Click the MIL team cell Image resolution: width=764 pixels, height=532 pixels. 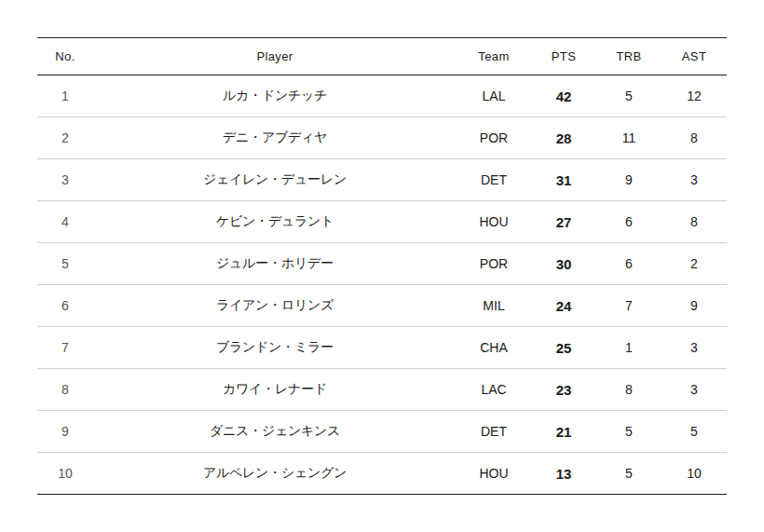494,306
